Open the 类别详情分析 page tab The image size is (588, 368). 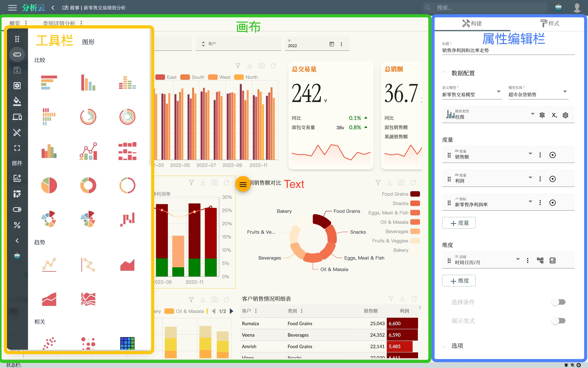(59, 23)
